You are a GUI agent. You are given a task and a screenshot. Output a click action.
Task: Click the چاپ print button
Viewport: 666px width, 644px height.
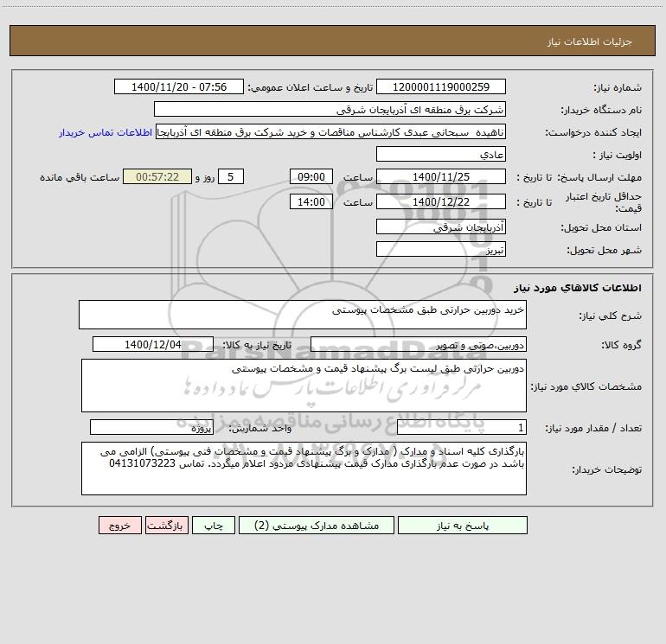[214, 526]
